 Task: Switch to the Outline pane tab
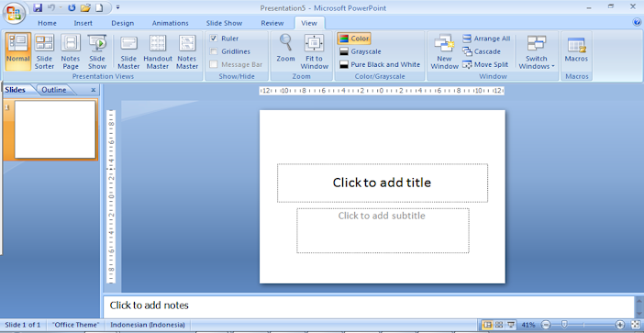(54, 90)
